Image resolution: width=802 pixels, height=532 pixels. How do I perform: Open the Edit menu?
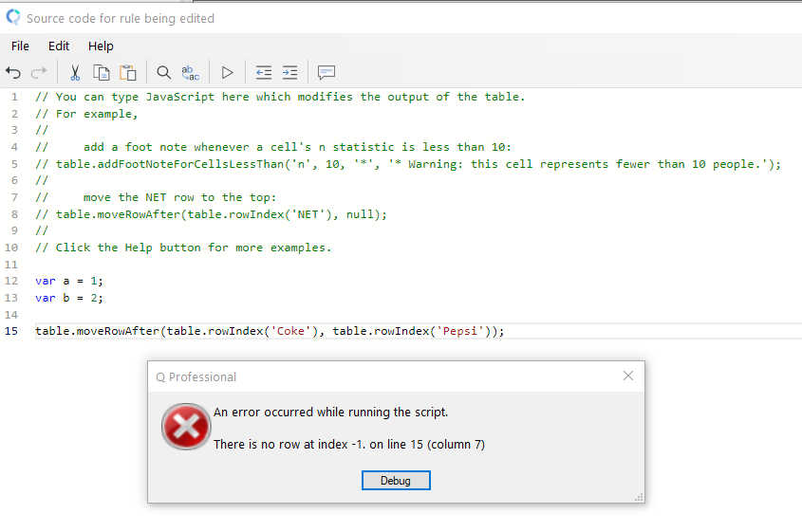59,46
